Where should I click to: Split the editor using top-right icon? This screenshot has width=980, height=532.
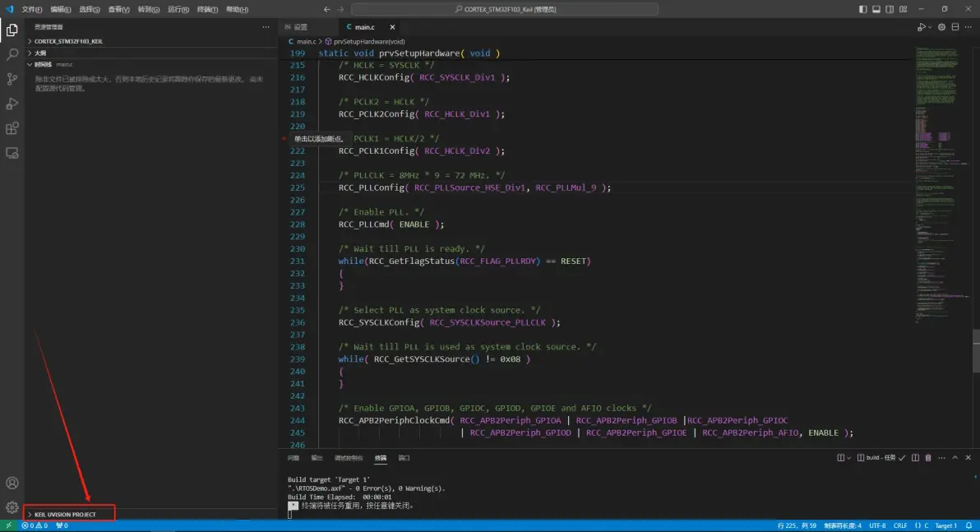click(957, 27)
